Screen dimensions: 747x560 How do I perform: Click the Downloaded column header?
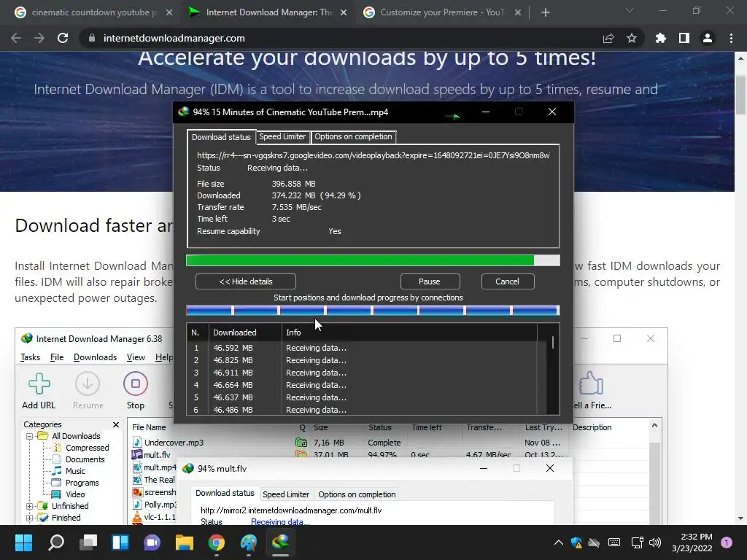[x=245, y=332]
